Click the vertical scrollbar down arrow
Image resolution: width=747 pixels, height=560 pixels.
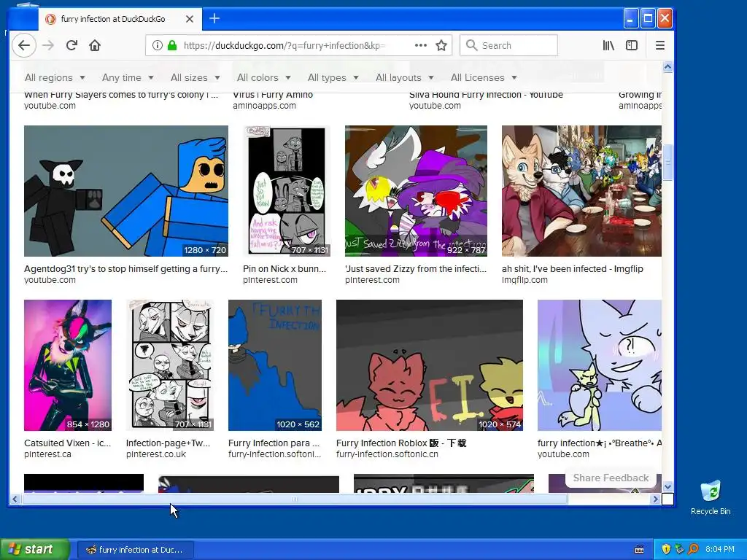tap(668, 486)
